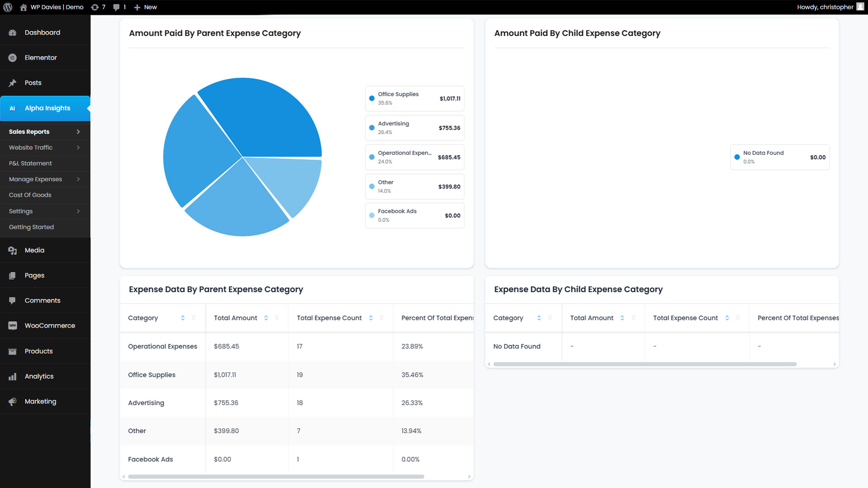The height and width of the screenshot is (488, 868).
Task: Open the Media library icon
Action: coord(13,250)
